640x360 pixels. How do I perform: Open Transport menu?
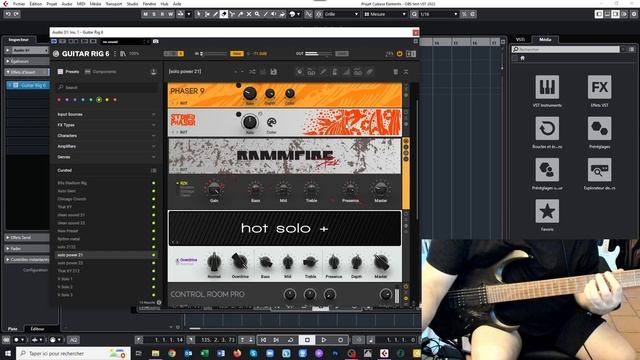click(x=113, y=4)
